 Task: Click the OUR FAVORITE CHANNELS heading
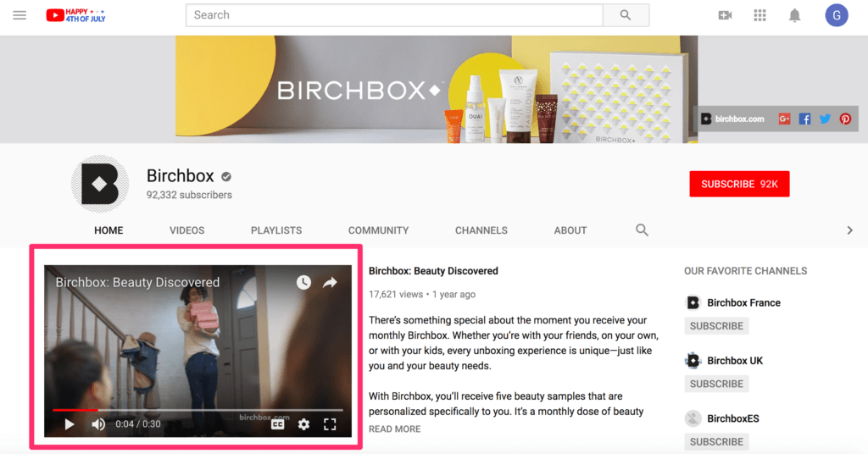pyautogui.click(x=746, y=271)
